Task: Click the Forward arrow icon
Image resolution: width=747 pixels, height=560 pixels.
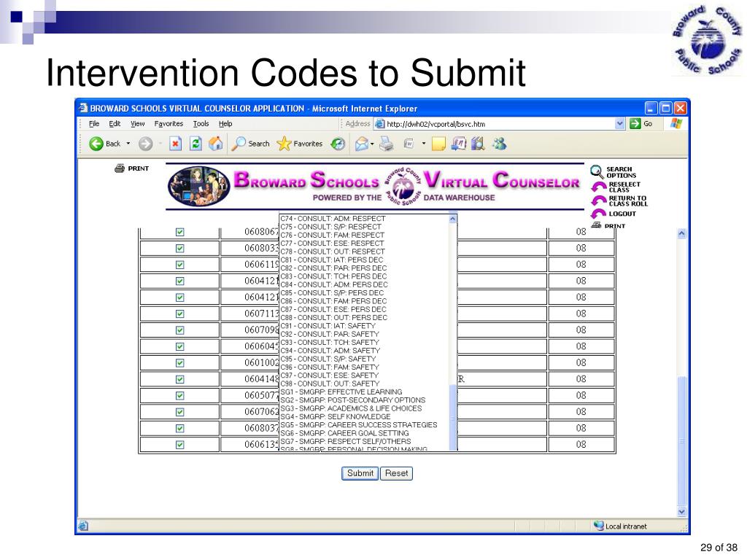Action: click(x=146, y=144)
